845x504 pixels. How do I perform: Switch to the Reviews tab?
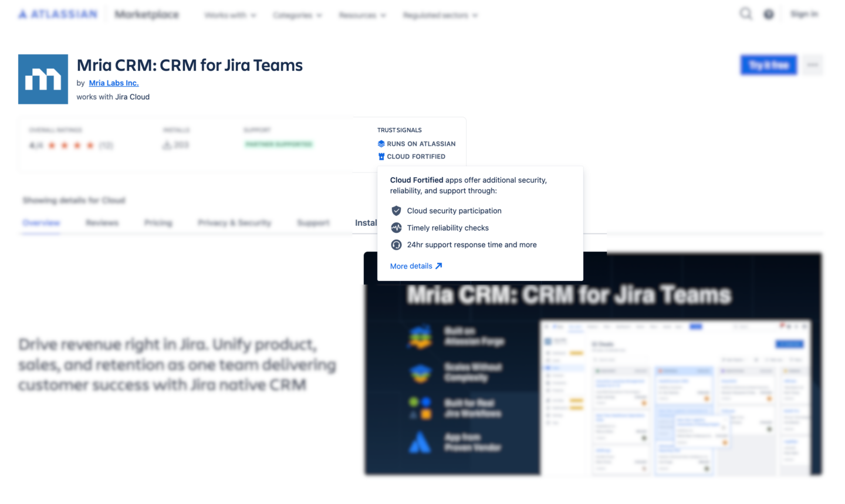[x=102, y=223]
